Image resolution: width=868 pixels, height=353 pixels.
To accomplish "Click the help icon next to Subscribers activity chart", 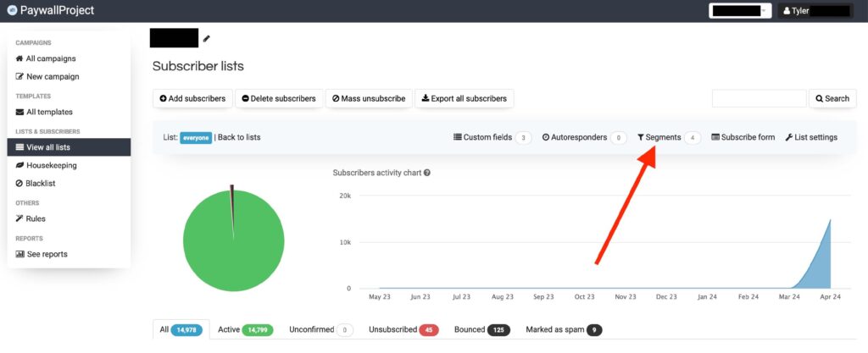I will [427, 173].
